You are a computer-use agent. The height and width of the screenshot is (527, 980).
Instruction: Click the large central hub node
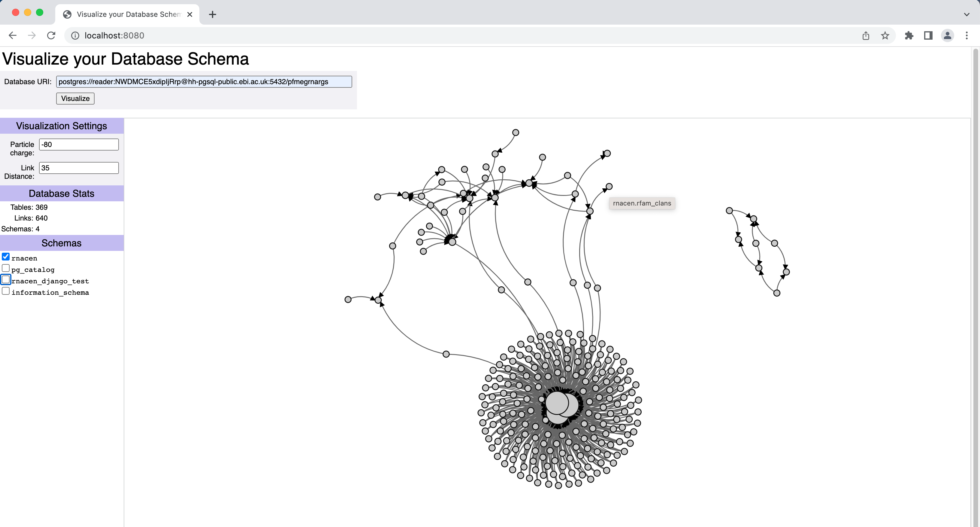pyautogui.click(x=557, y=403)
